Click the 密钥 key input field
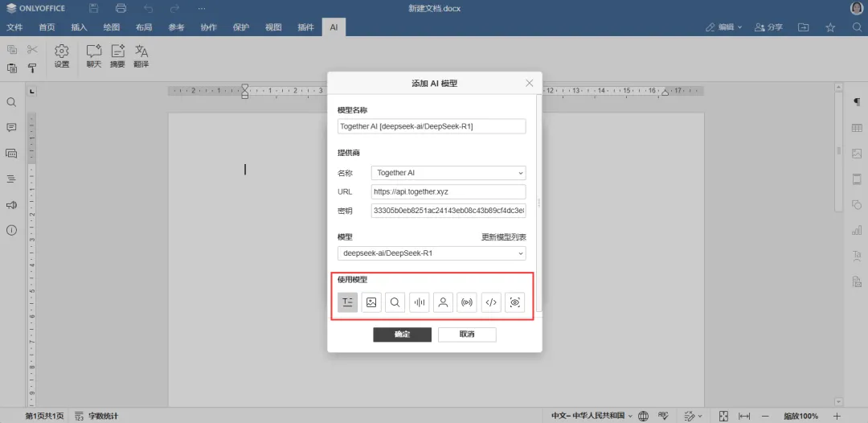This screenshot has width=868, height=423. click(x=448, y=211)
